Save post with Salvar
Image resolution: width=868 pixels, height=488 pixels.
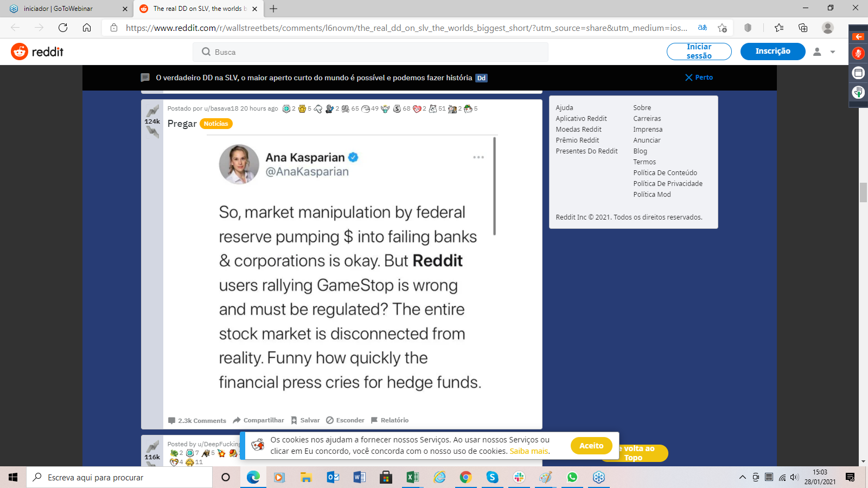click(305, 420)
